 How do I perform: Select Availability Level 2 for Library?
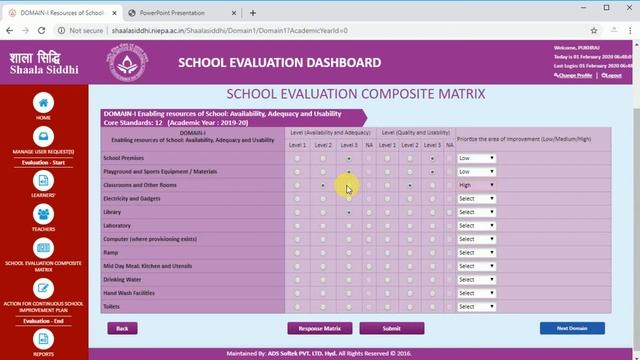(x=323, y=212)
